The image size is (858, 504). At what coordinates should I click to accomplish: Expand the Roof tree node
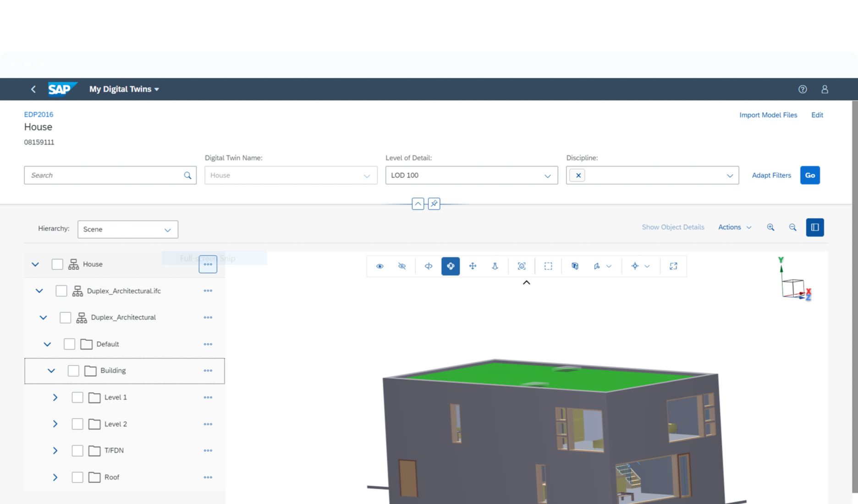[x=55, y=477]
